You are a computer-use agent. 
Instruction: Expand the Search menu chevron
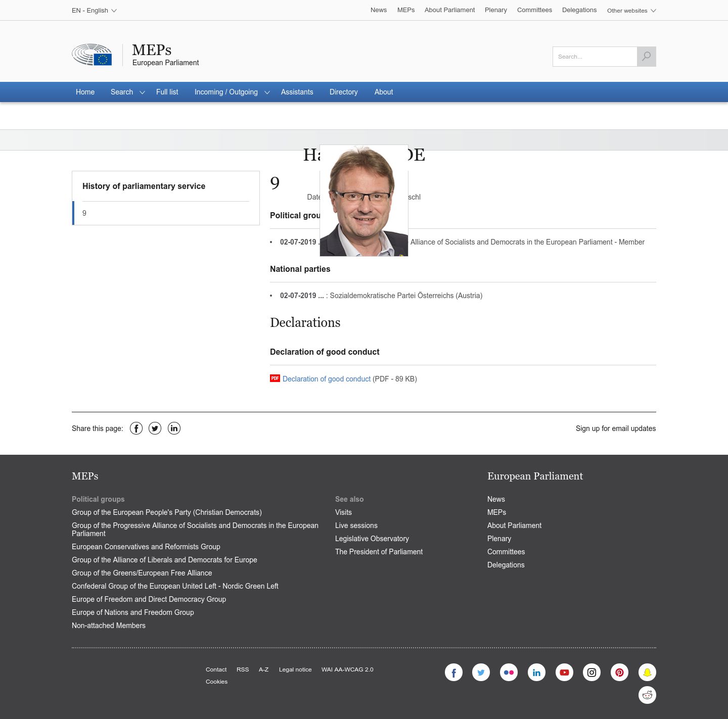pyautogui.click(x=142, y=92)
